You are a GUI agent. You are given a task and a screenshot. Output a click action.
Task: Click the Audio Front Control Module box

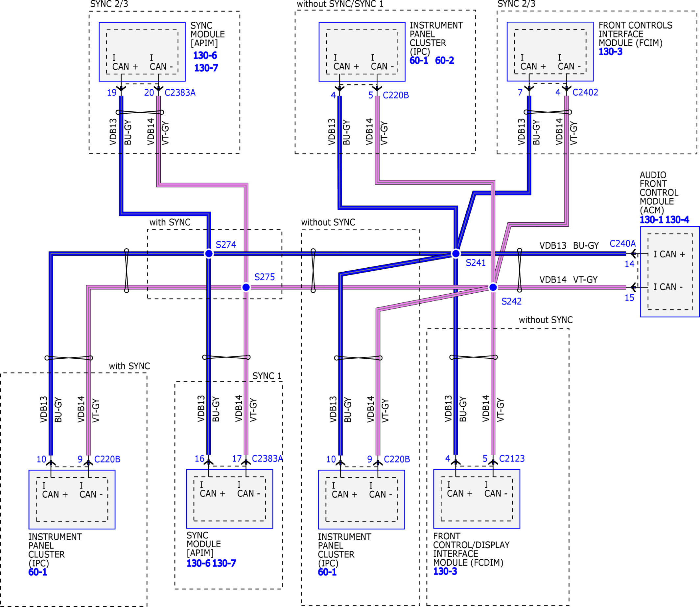669,272
